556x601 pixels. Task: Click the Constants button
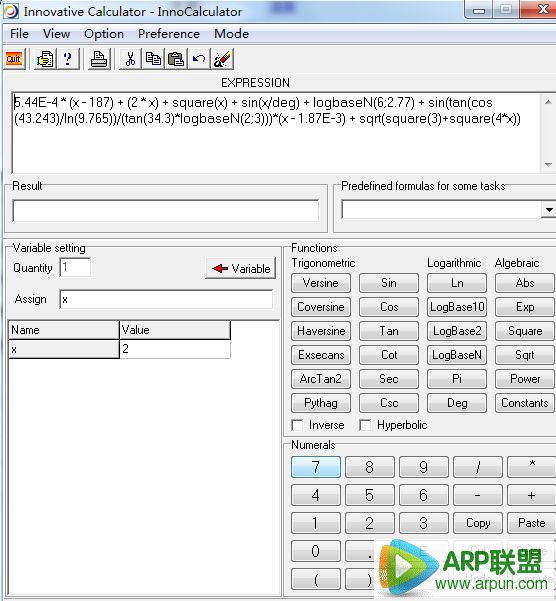click(525, 403)
